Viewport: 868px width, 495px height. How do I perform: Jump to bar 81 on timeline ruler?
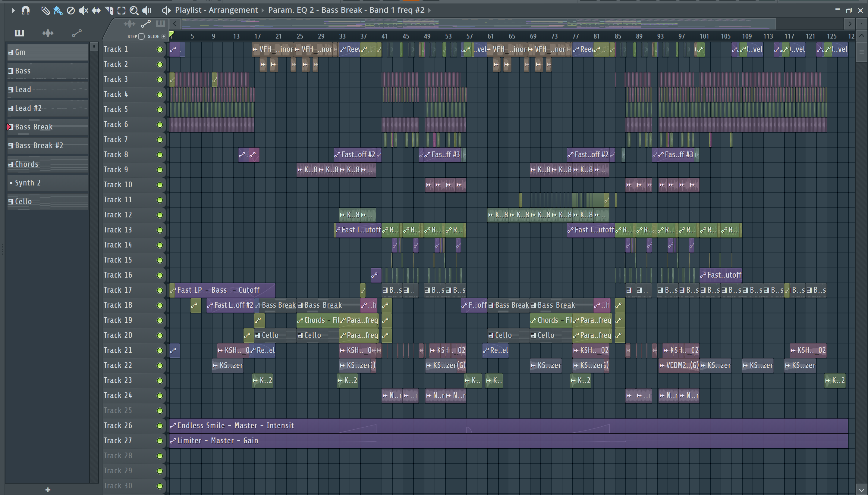(x=597, y=36)
